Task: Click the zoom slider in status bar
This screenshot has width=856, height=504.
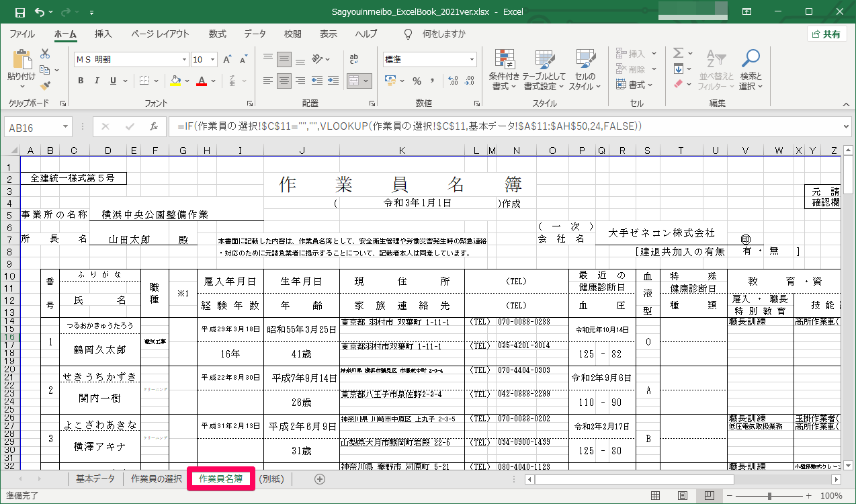Action: (x=769, y=496)
